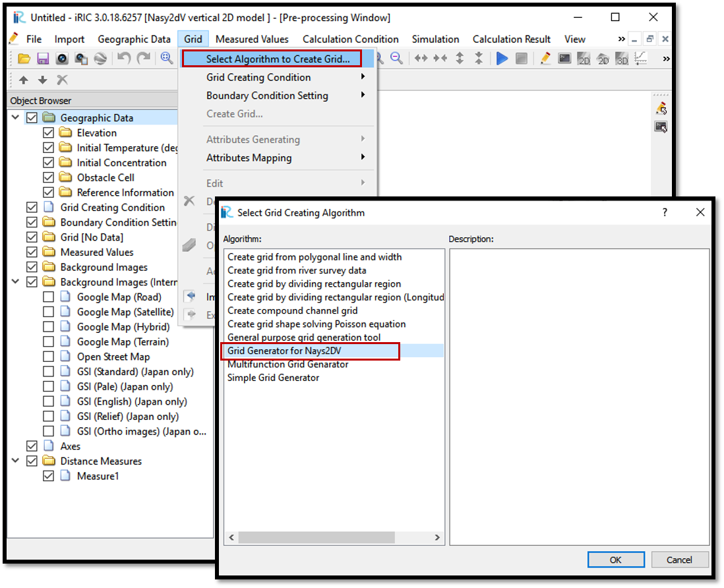Open the Simulation menu
Image resolution: width=724 pixels, height=588 pixels.
tap(435, 40)
